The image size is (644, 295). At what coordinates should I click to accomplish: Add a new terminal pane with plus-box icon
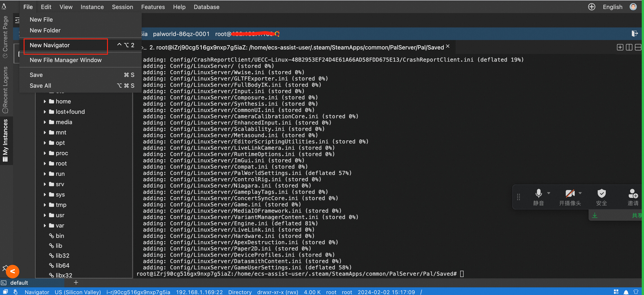pyautogui.click(x=620, y=47)
